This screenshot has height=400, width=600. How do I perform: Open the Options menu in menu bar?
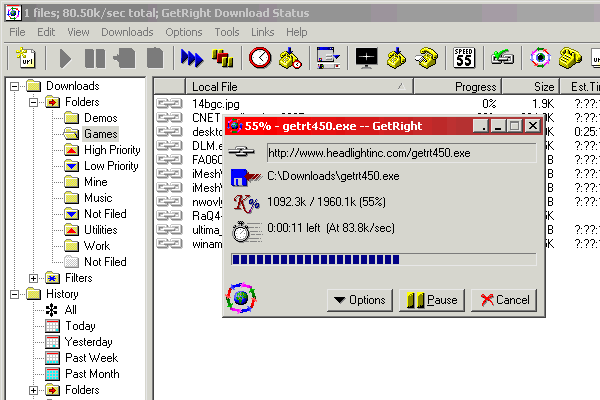[184, 32]
